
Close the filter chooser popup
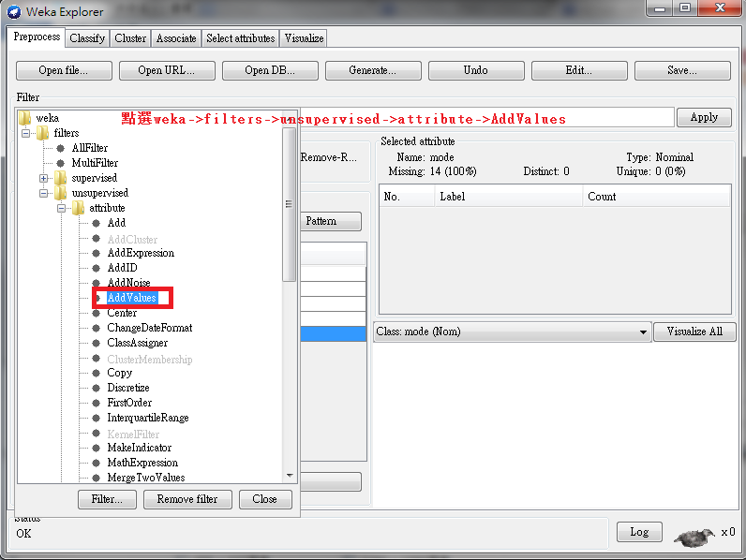point(265,499)
